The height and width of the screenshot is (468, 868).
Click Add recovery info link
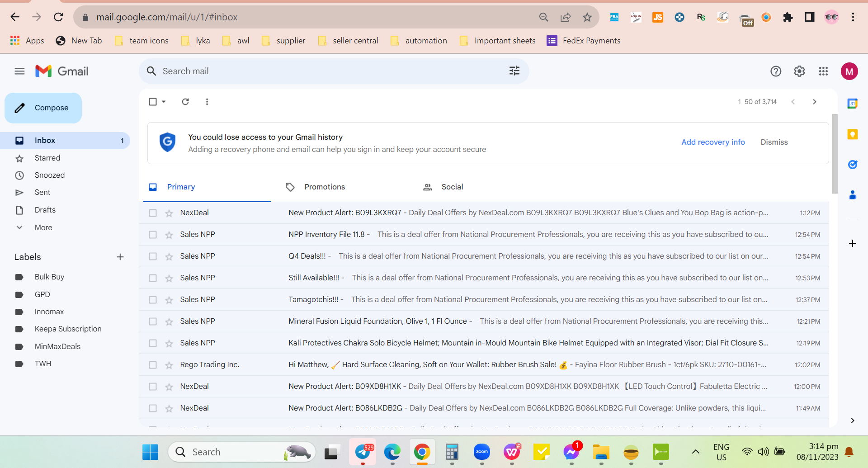point(713,142)
